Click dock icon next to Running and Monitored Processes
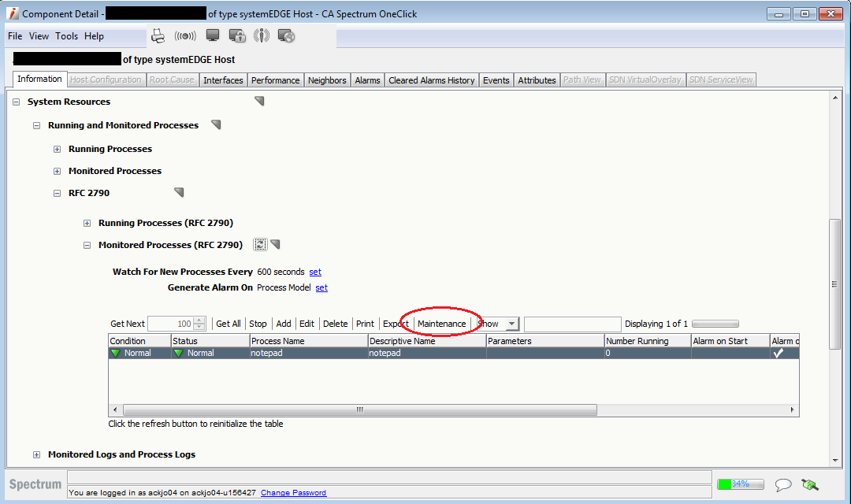This screenshot has height=504, width=851. pyautogui.click(x=216, y=124)
